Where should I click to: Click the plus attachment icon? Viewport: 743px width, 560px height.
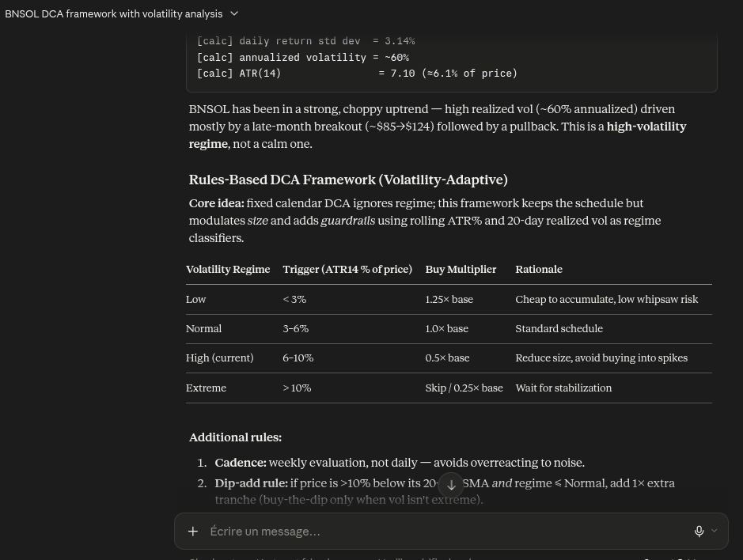193,531
